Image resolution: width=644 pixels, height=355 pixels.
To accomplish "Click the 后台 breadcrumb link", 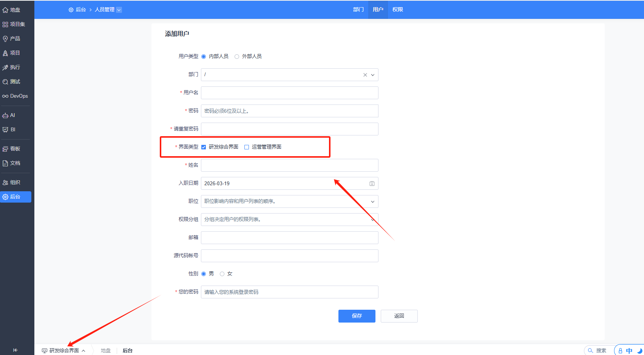I will point(81,9).
